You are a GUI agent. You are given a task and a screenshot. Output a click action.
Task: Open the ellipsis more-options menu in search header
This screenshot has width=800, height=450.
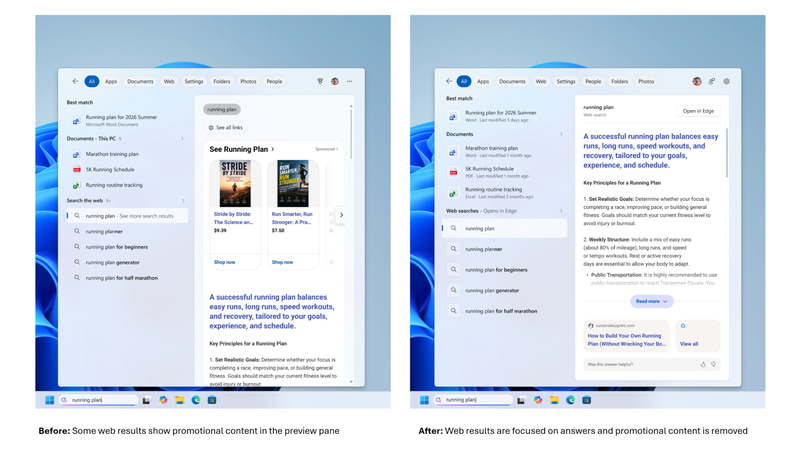[x=349, y=81]
